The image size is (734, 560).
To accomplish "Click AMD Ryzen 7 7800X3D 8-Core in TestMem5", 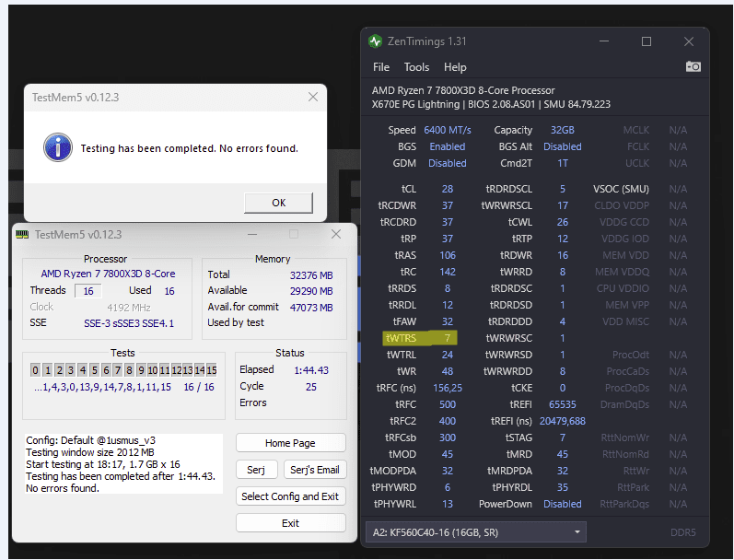I will (108, 274).
